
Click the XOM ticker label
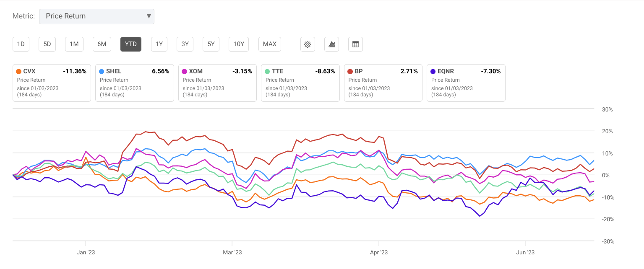pos(196,71)
